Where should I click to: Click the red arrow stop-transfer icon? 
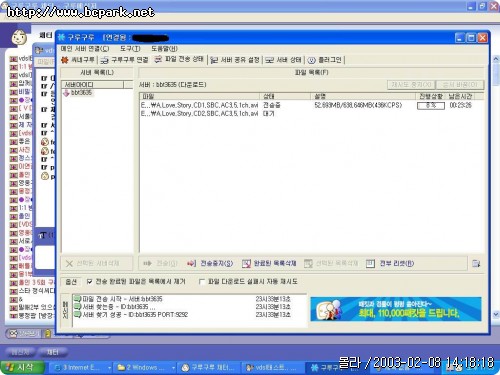(x=191, y=264)
